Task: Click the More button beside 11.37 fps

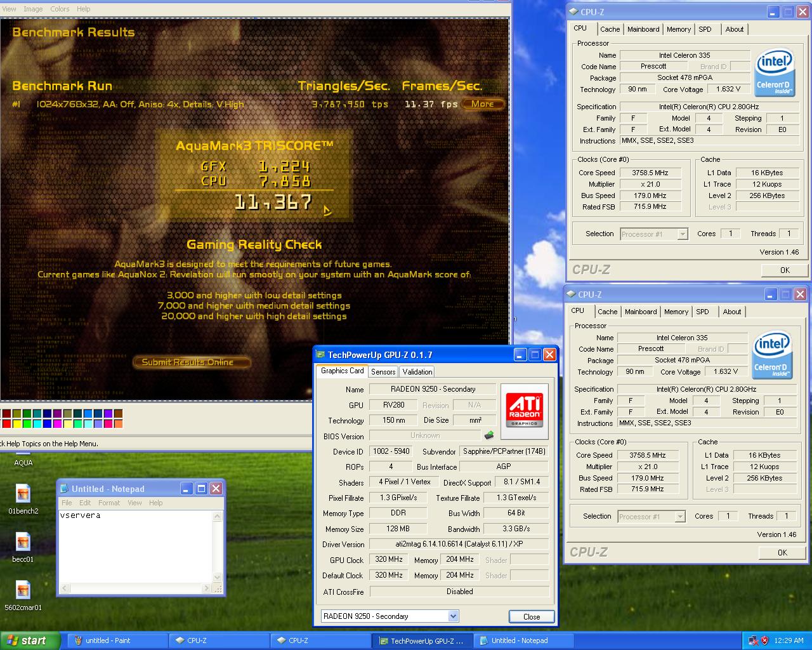Action: (483, 104)
